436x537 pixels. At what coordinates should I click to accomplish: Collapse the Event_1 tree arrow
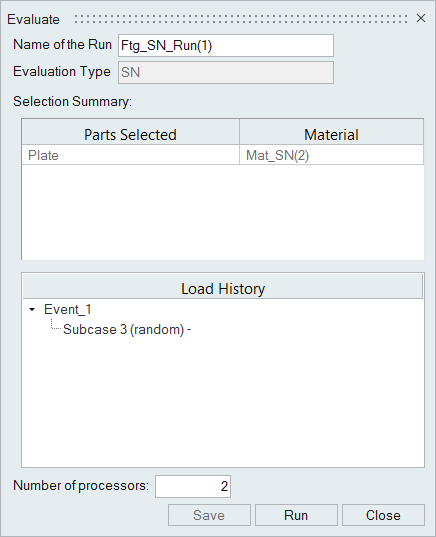[x=32, y=309]
